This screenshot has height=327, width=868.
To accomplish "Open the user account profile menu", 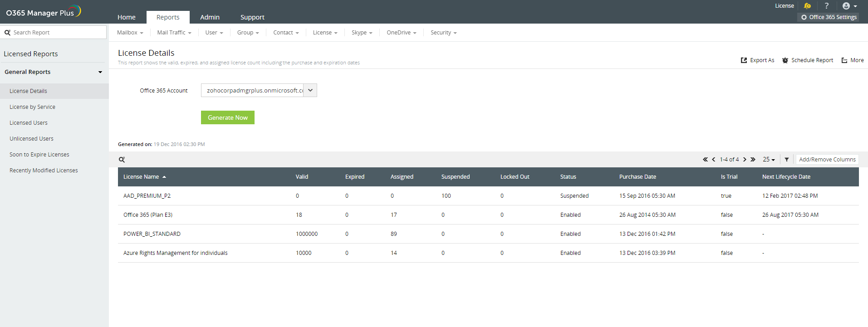I will (x=849, y=6).
